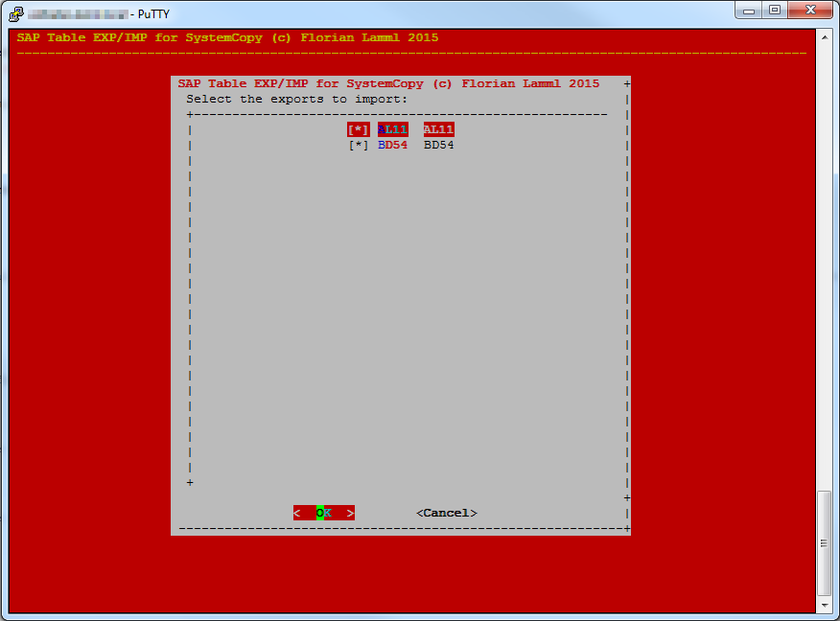Viewport: 840px width, 621px height.
Task: Cancel the import dialog
Action: click(446, 513)
